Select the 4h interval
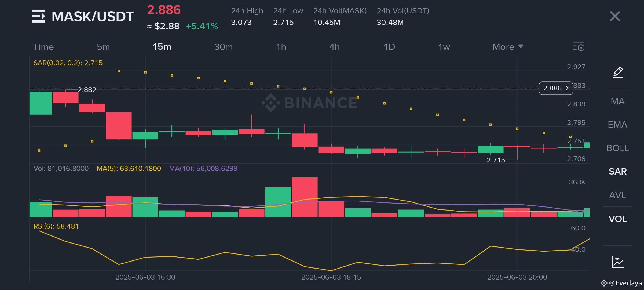Screen dimensions: 644x290 pyautogui.click(x=334, y=47)
